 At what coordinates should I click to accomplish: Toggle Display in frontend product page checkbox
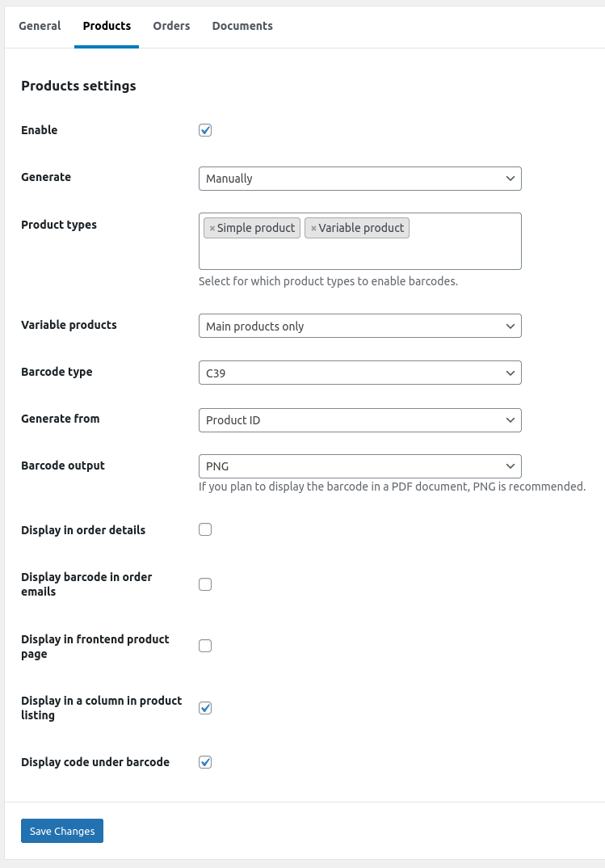coord(205,646)
